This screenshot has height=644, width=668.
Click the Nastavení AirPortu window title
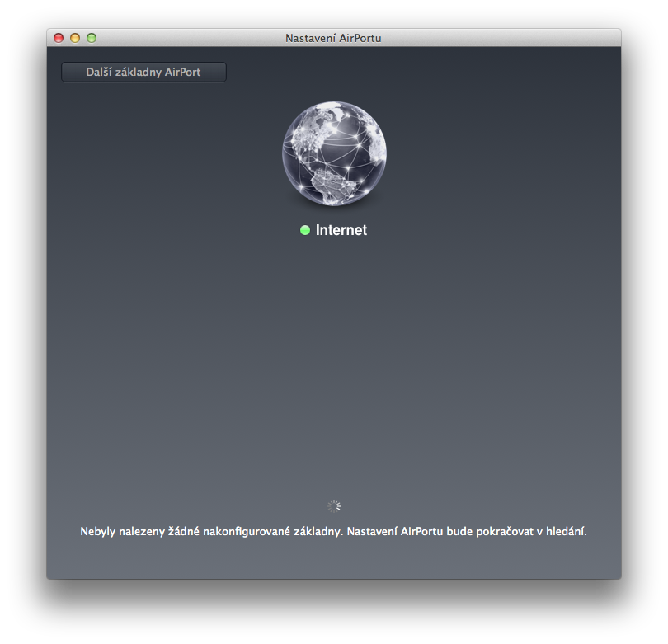click(333, 38)
